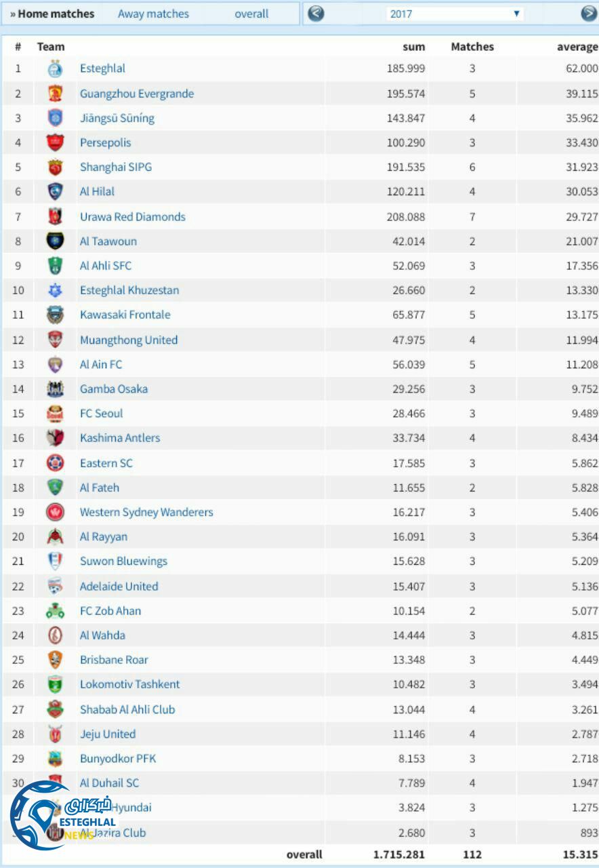Go to previous season with left arrow
This screenshot has width=599, height=868.
pyautogui.click(x=316, y=14)
